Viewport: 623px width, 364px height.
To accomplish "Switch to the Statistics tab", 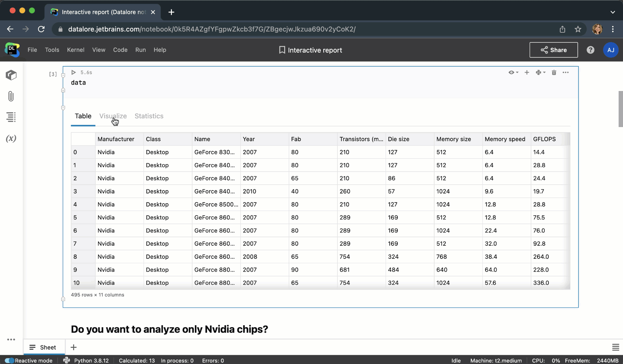I will point(149,116).
